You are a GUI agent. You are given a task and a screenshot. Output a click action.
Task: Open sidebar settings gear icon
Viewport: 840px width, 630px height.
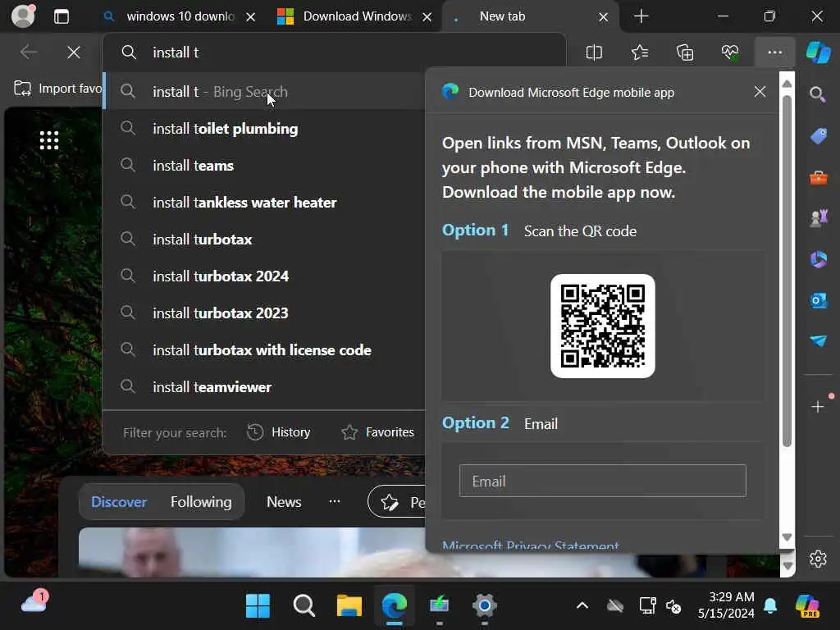pos(818,559)
